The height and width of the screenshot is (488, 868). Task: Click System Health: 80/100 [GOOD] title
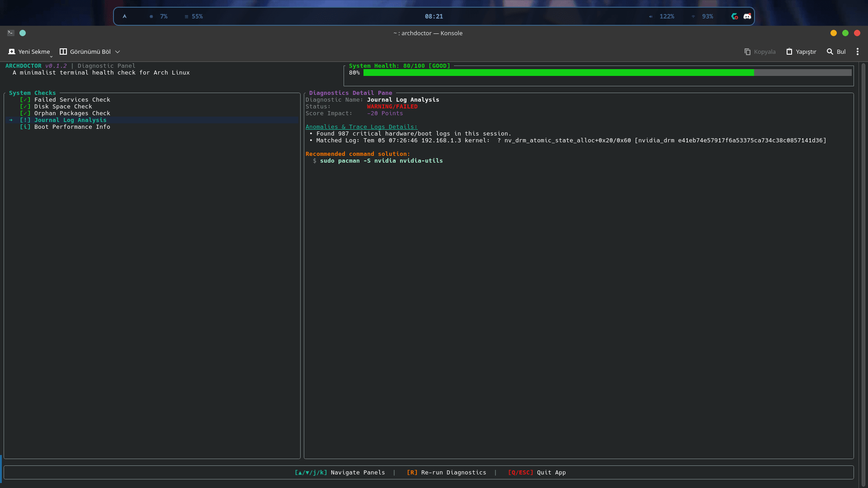point(400,66)
